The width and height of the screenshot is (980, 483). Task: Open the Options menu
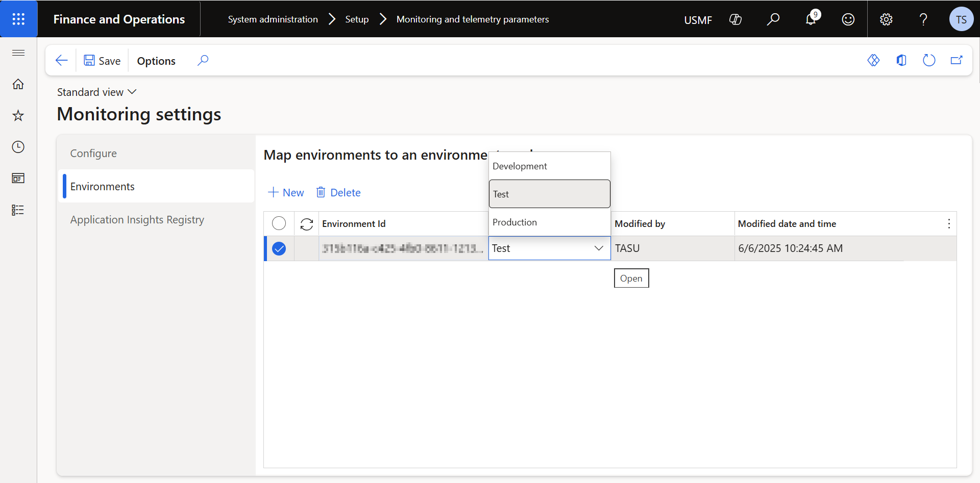pyautogui.click(x=156, y=61)
